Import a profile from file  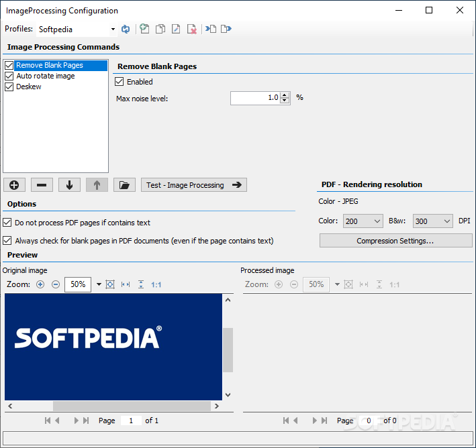[x=211, y=29]
